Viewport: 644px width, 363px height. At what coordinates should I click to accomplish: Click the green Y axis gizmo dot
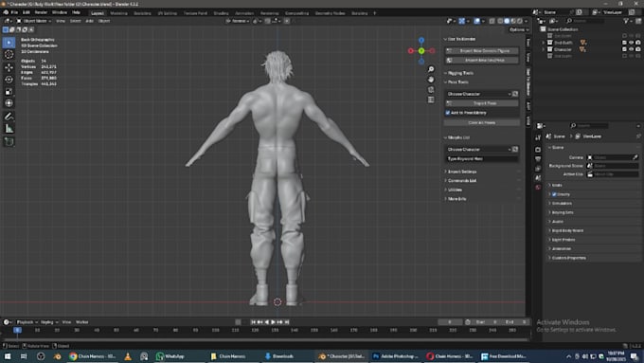point(421,50)
